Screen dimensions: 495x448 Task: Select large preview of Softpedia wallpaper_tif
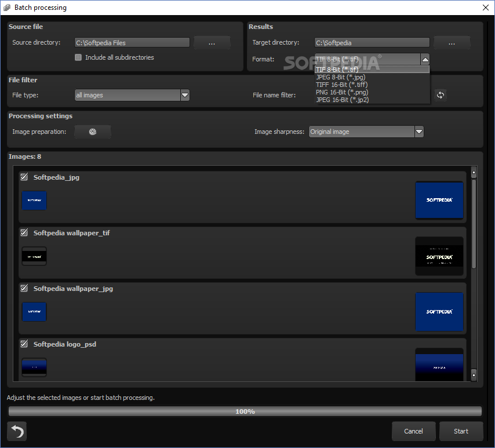[439, 256]
